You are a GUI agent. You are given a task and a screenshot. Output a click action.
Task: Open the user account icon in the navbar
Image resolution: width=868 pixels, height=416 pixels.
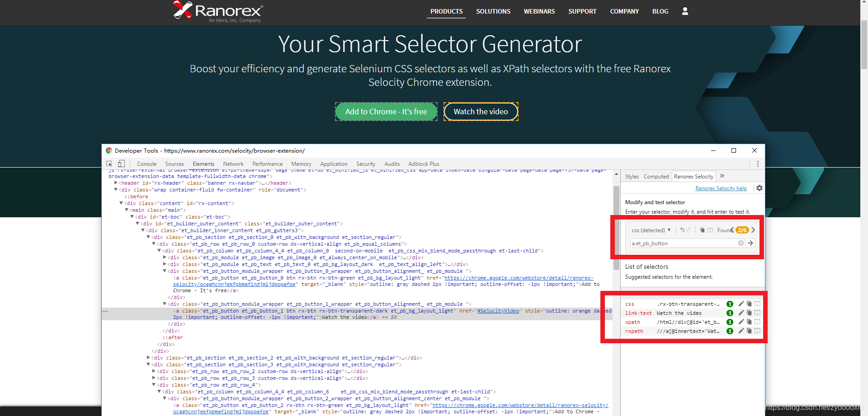pos(685,11)
